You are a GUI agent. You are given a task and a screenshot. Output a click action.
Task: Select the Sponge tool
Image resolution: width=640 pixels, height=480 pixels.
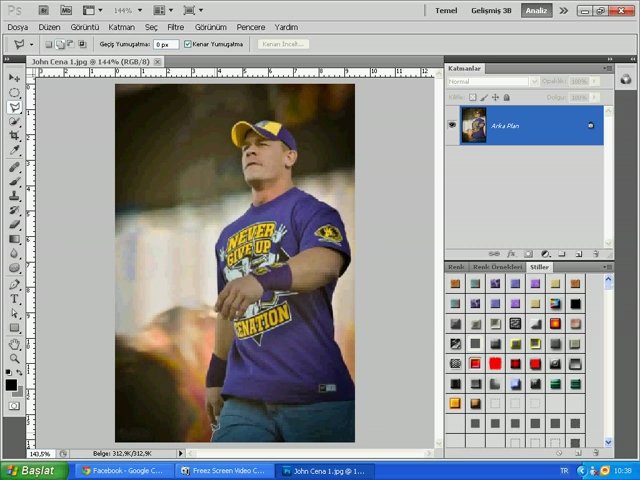tap(14, 268)
